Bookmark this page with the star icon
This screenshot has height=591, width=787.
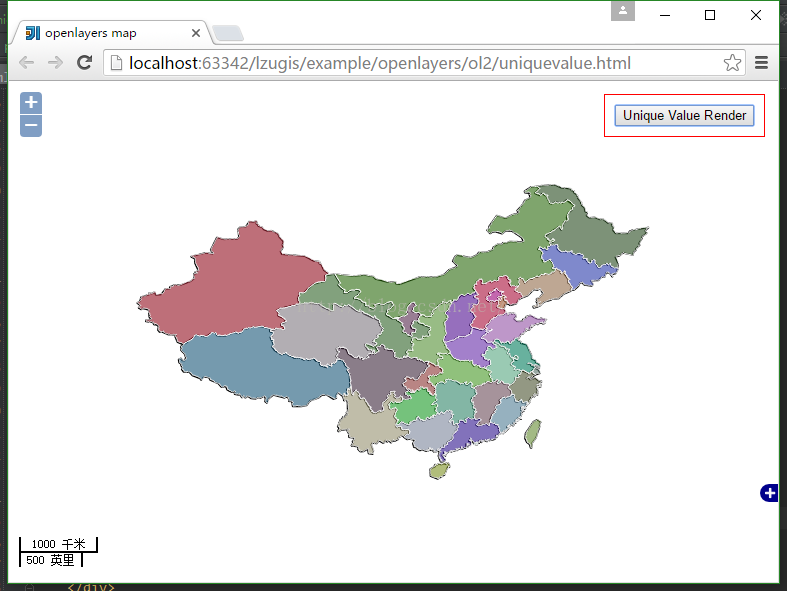pos(732,63)
